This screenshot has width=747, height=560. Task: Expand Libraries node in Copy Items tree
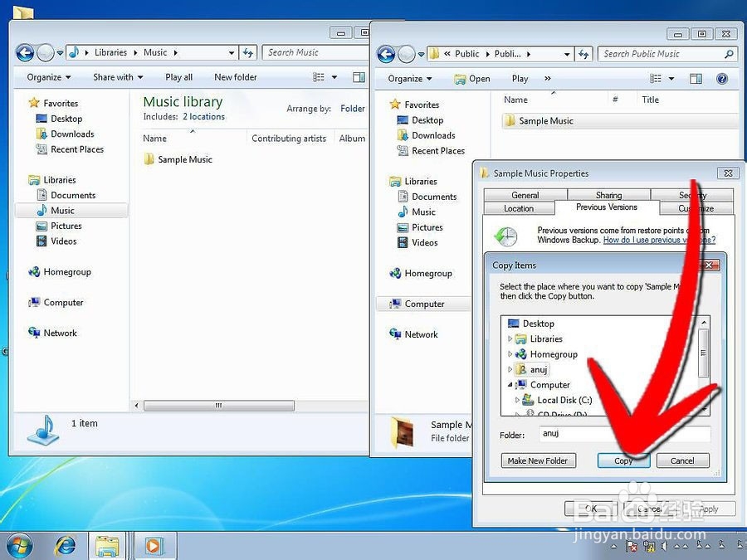tap(510, 338)
